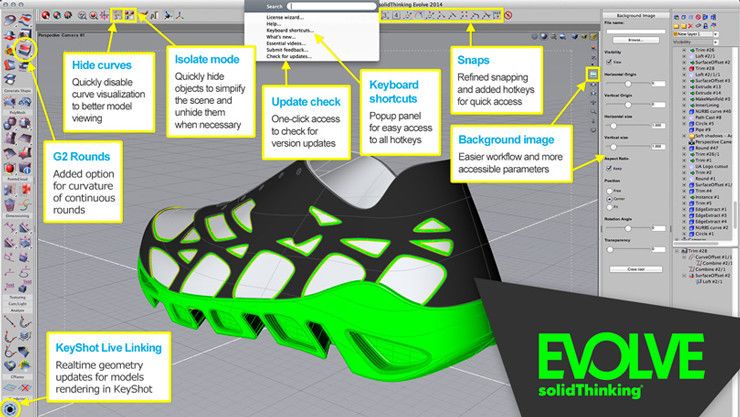Screen dimensions: 740x417
Task: Click the button below Transparency slider
Action: 636,269
